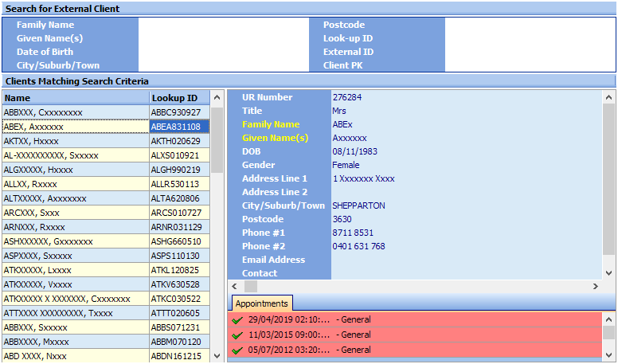Select client ALTXXXXX, Axxxxxxx
This screenshot has width=618, height=364.
76,198
